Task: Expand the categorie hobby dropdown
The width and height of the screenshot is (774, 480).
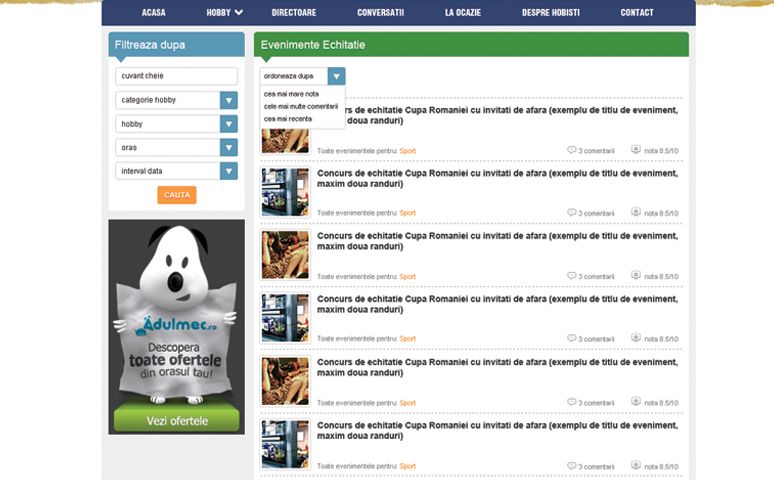Action: click(228, 100)
